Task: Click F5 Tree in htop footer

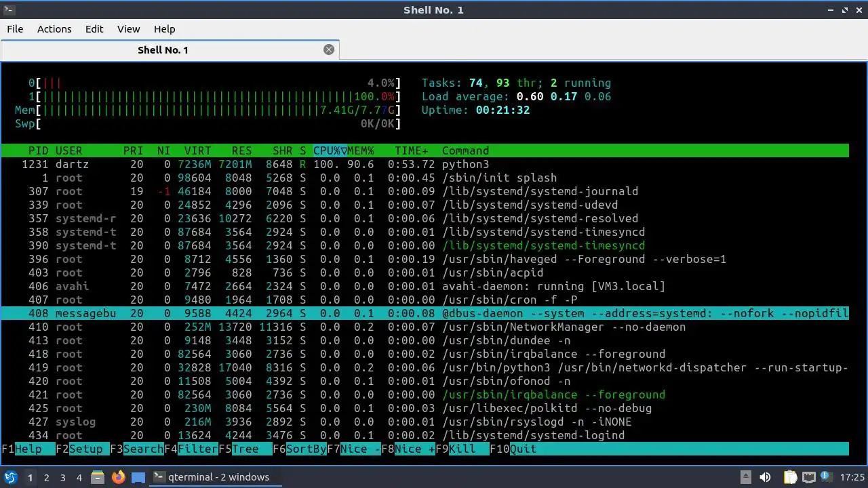Action: 245,449
